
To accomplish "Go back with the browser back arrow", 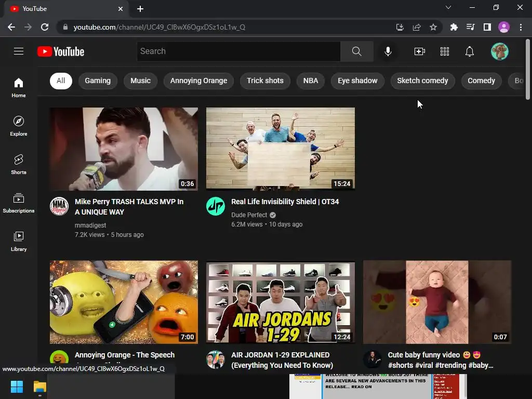I will tap(11, 27).
